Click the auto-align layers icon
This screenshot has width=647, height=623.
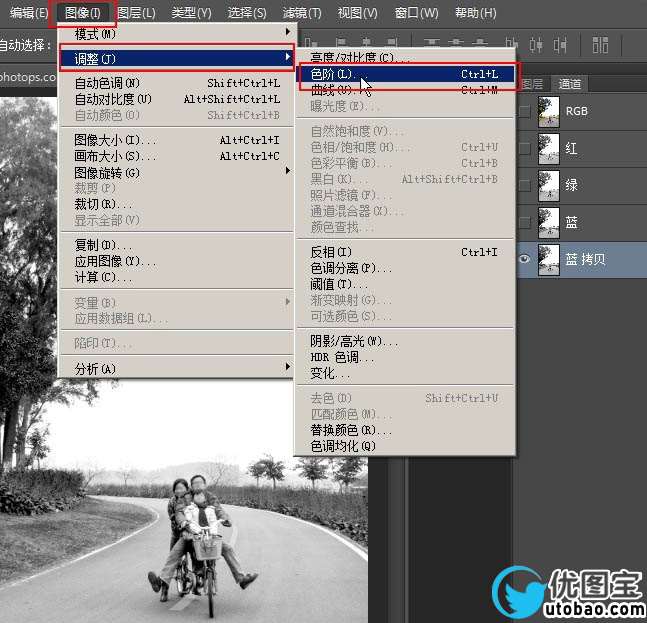click(x=600, y=45)
